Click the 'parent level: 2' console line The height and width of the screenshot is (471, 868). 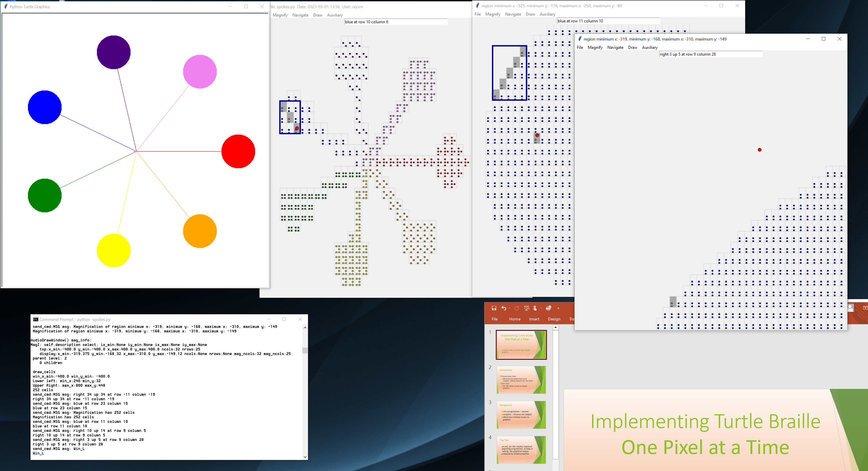tap(50, 358)
